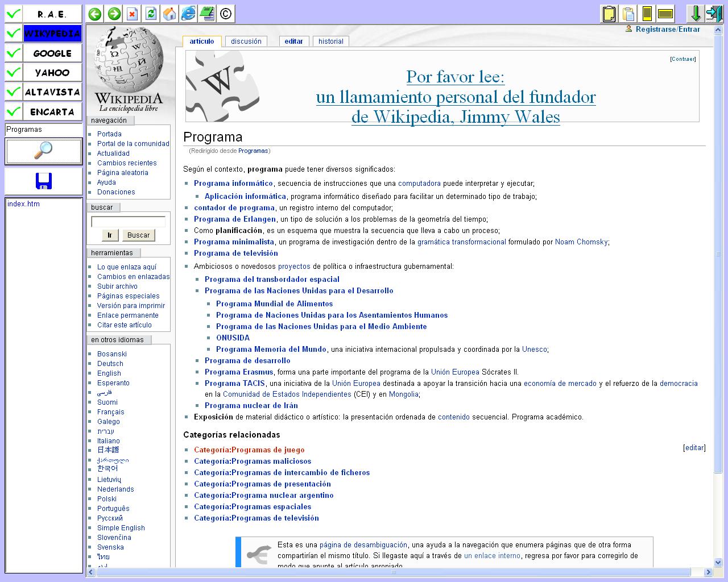Click the green down arrow icon
Viewport: 728px width, 582px height.
(x=695, y=14)
